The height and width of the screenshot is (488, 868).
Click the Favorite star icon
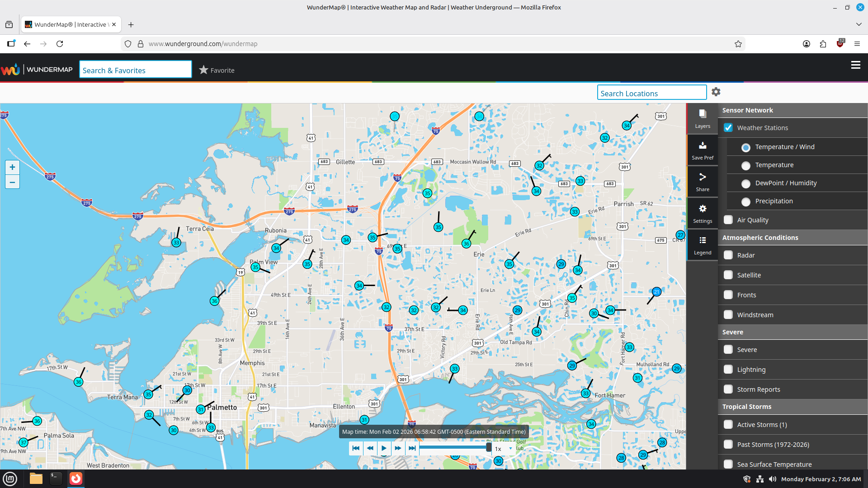203,70
